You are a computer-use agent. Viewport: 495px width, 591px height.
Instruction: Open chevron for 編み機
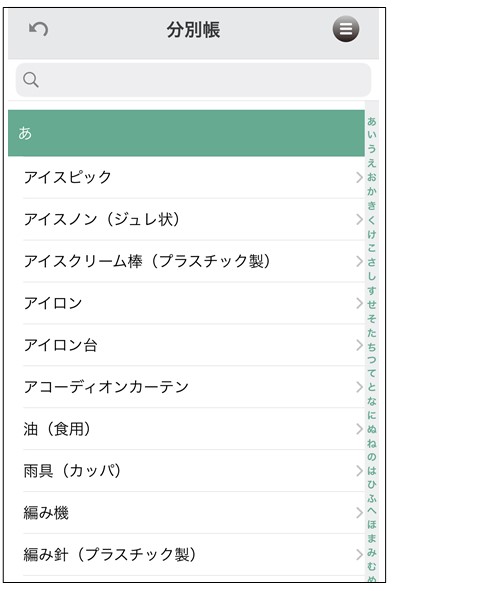tap(359, 513)
